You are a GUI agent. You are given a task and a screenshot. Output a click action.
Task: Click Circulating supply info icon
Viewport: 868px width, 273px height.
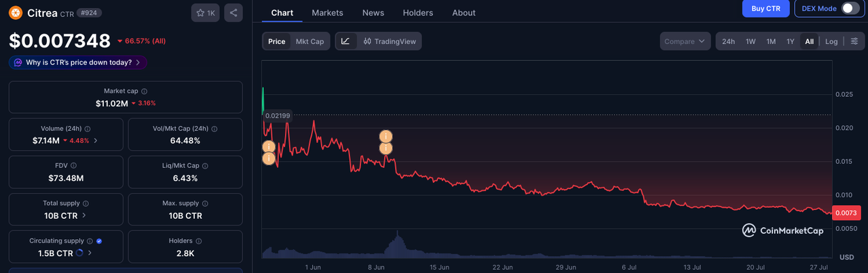90,240
